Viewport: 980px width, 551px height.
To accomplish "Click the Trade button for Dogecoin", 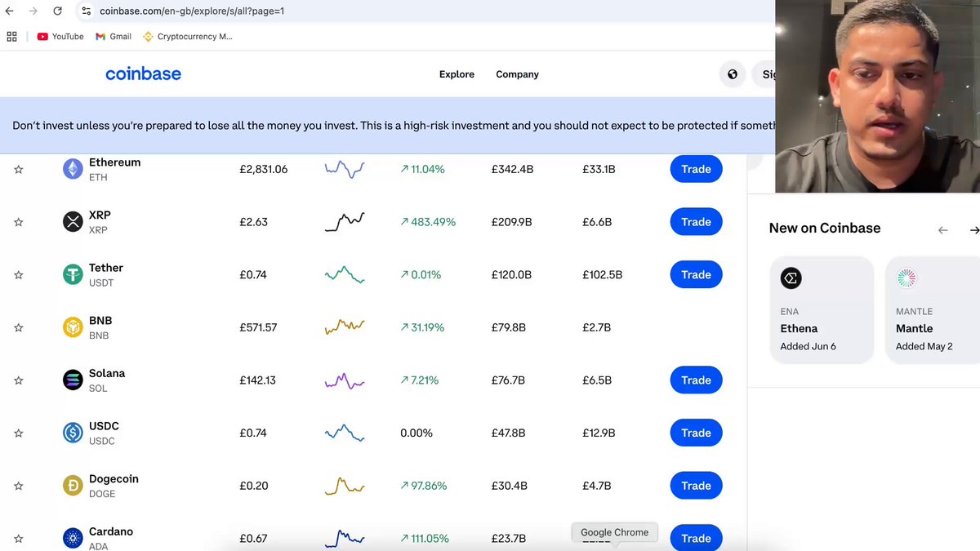I will coord(696,486).
